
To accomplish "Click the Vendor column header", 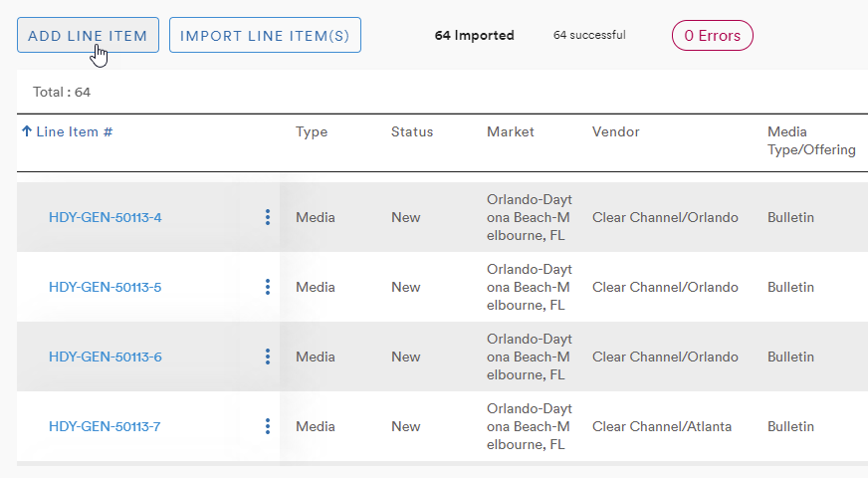I will (615, 131).
